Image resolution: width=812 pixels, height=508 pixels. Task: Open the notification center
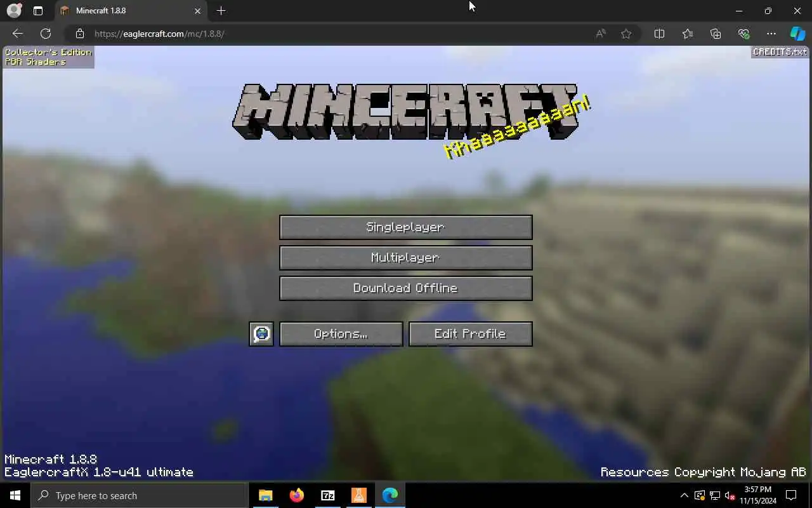click(791, 495)
